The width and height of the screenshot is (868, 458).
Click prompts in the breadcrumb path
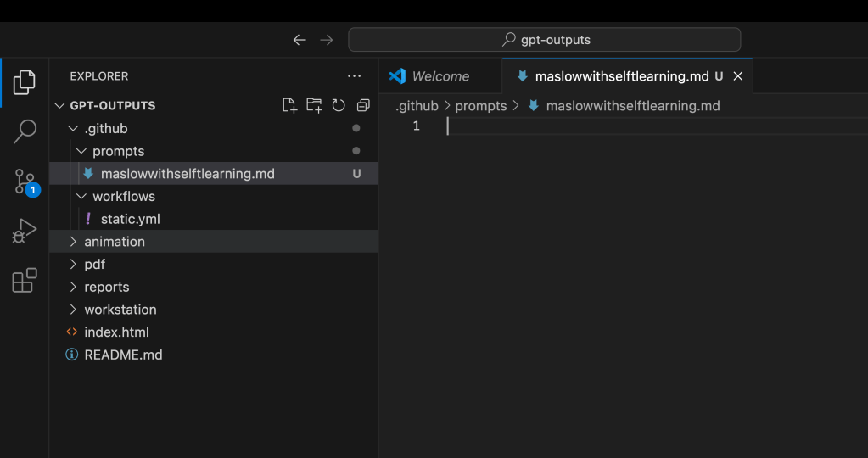(480, 106)
